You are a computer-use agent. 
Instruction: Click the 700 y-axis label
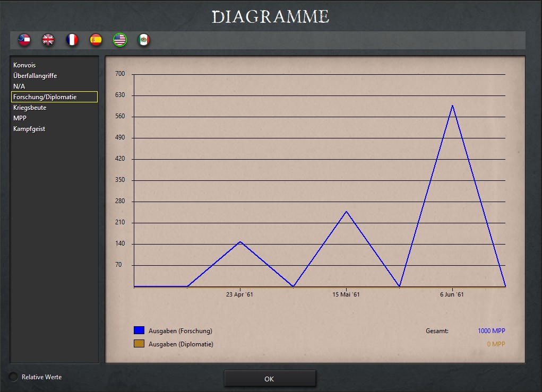[x=120, y=74]
